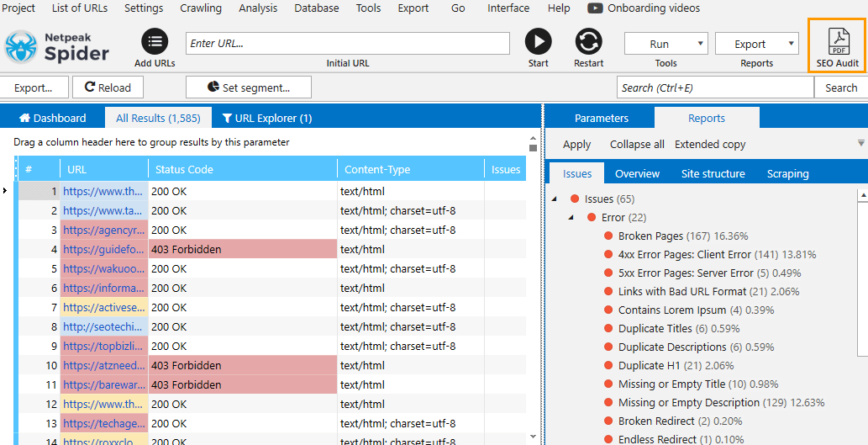Viewport: 868px width, 445px height.
Task: Click the red dot beside Contains Lorem Ipsum
Action: click(608, 310)
